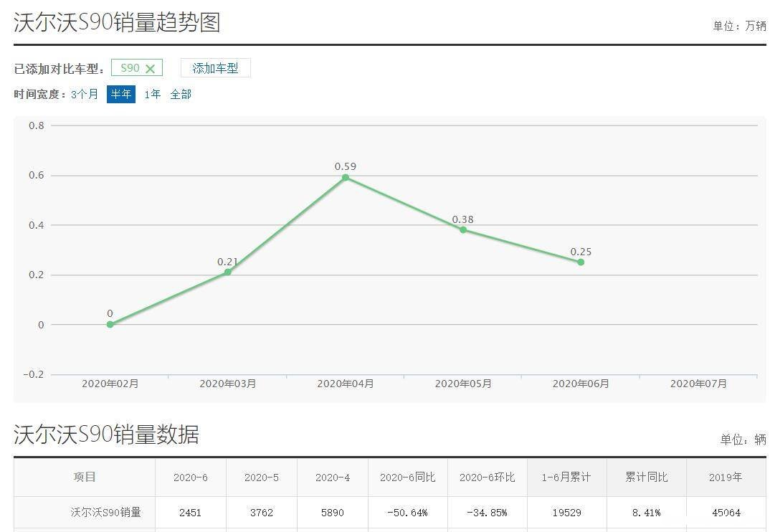Image resolution: width=770 pixels, height=532 pixels.
Task: Click the 0.21 data point for 2020年03月
Action: [x=228, y=272]
